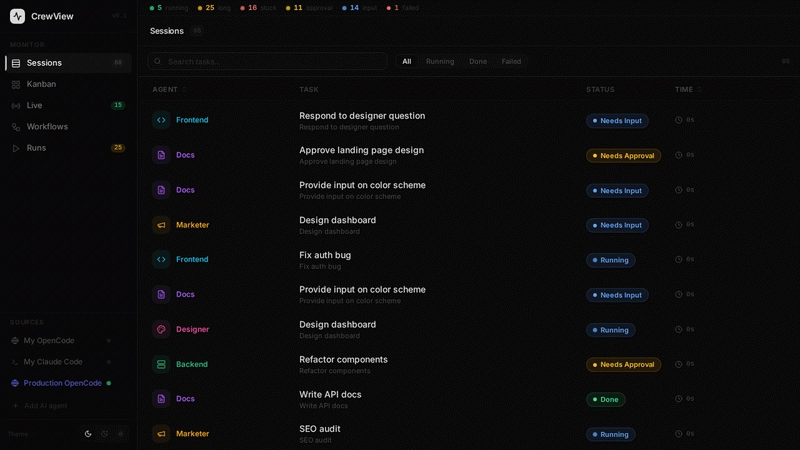Select the Failed filter tab
800x450 pixels.
(511, 61)
